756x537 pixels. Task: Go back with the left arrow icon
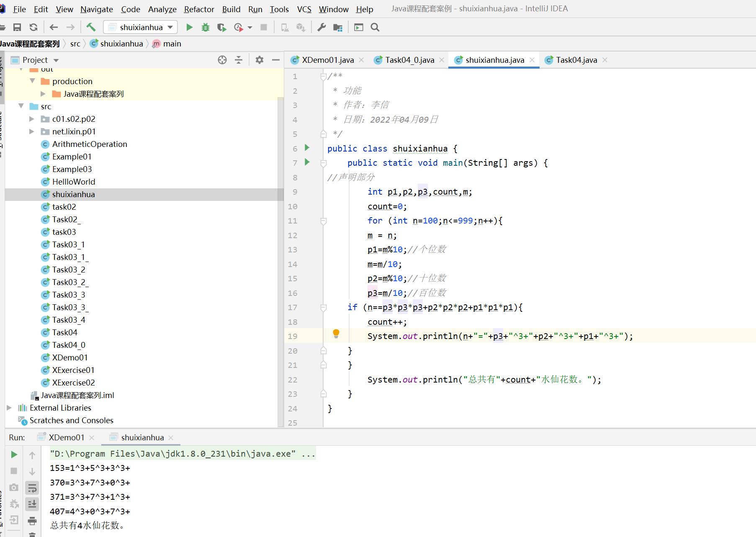tap(54, 27)
